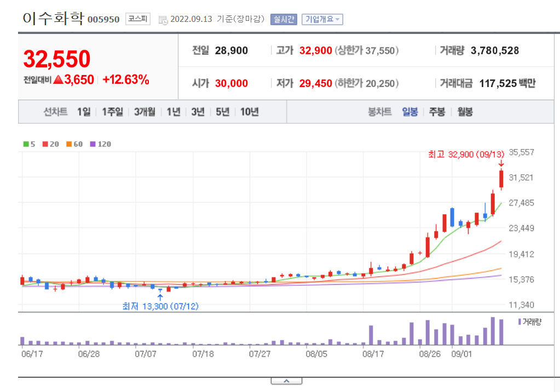Show the 3년 line chart
The image size is (560, 392).
198,112
